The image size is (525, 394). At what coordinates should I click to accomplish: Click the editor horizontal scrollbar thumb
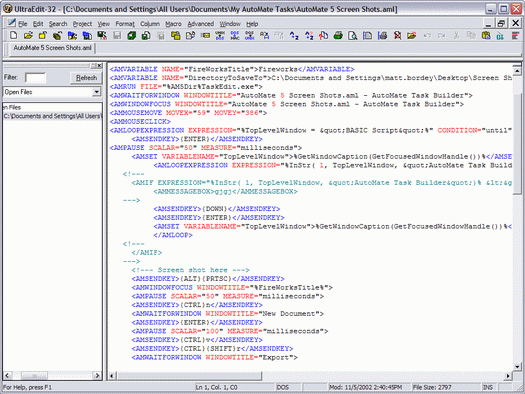[189, 376]
